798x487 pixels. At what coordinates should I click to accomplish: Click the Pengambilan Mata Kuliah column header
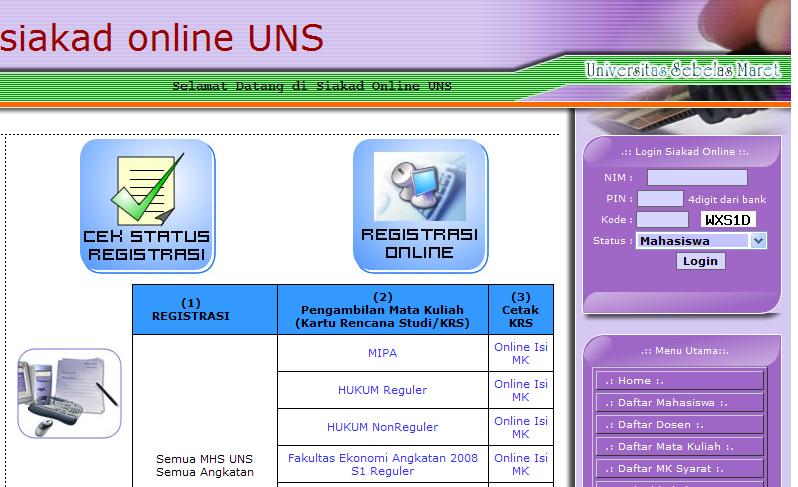point(382,309)
